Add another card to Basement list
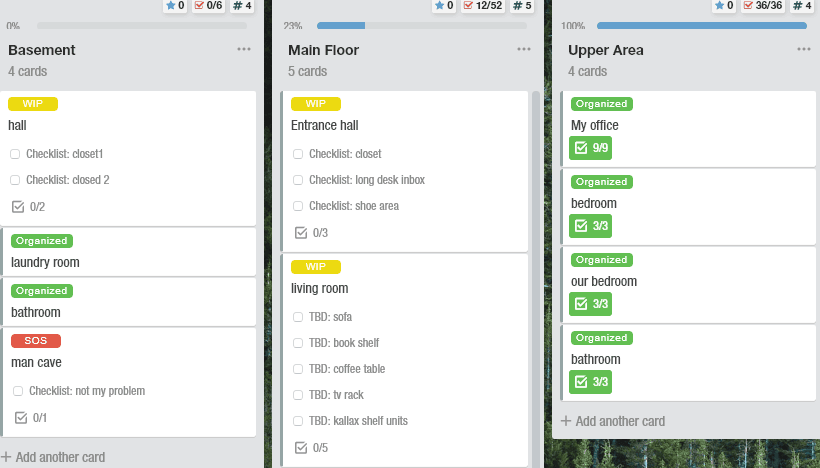820x468 pixels. tap(53, 457)
